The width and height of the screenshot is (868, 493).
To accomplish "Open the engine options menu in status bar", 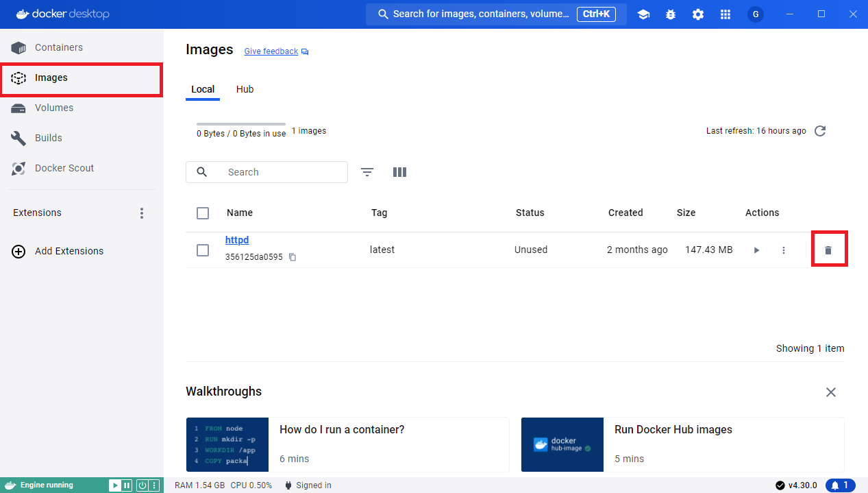I will click(154, 485).
